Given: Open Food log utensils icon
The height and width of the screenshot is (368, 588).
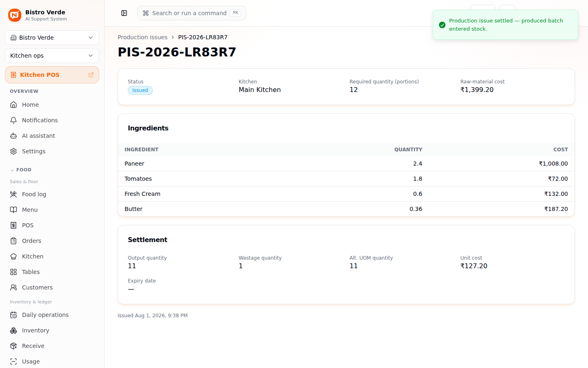Looking at the screenshot, I should [x=13, y=194].
